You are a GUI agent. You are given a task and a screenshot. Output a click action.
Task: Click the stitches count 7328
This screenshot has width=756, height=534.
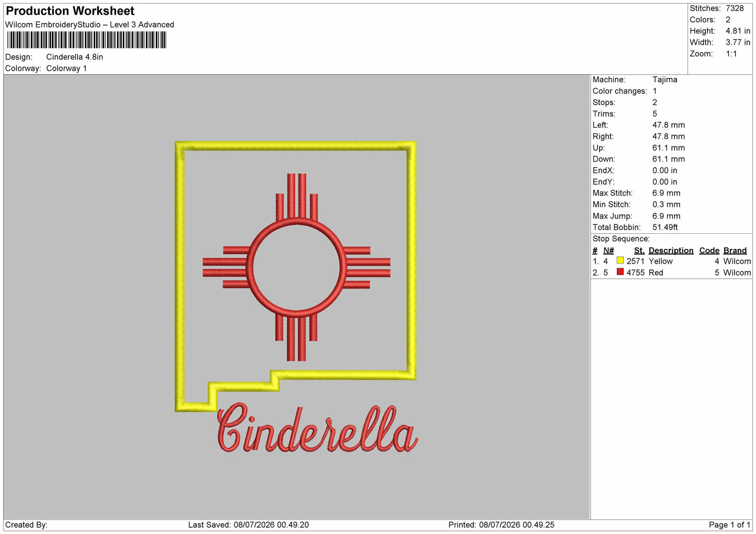[735, 8]
